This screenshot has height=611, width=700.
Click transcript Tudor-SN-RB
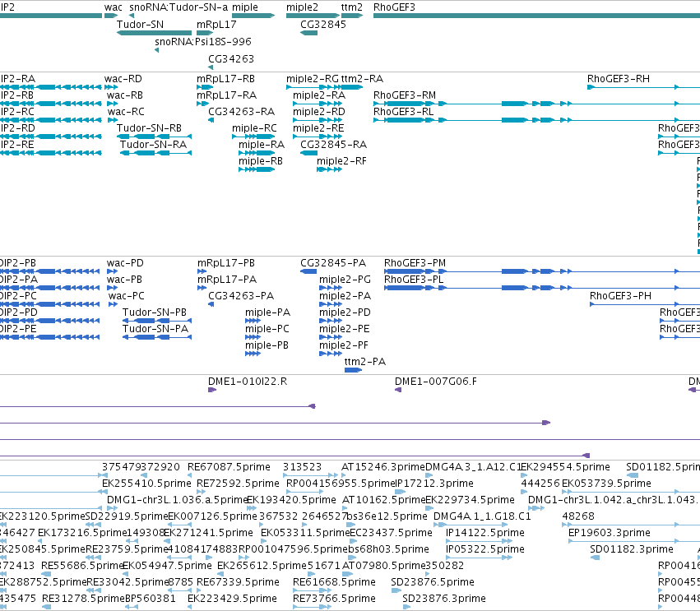point(149,128)
